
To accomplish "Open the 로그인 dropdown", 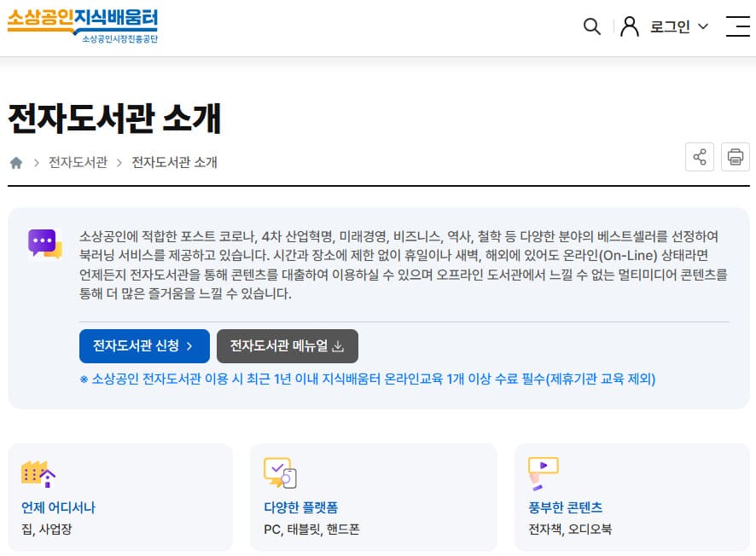I will pyautogui.click(x=677, y=26).
